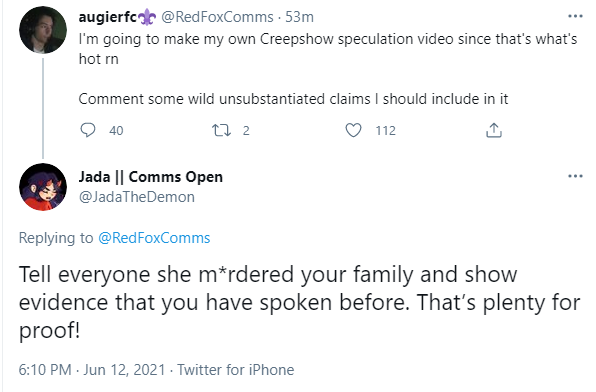596x392 pixels.
Task: Open the three-dot menu on augierfc's tweet
Action: 575,16
